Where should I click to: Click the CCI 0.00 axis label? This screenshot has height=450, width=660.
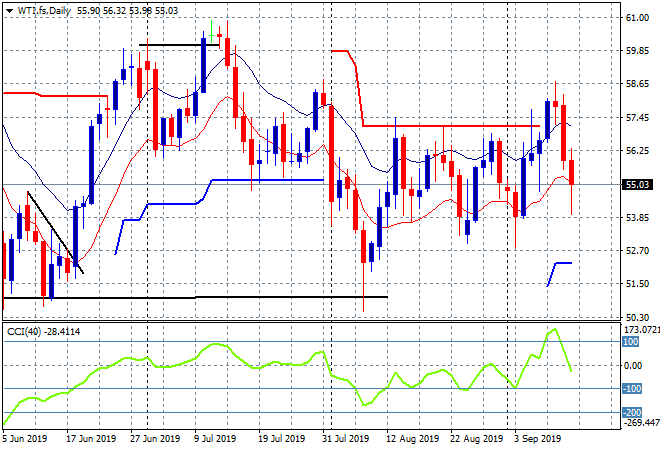(x=633, y=365)
